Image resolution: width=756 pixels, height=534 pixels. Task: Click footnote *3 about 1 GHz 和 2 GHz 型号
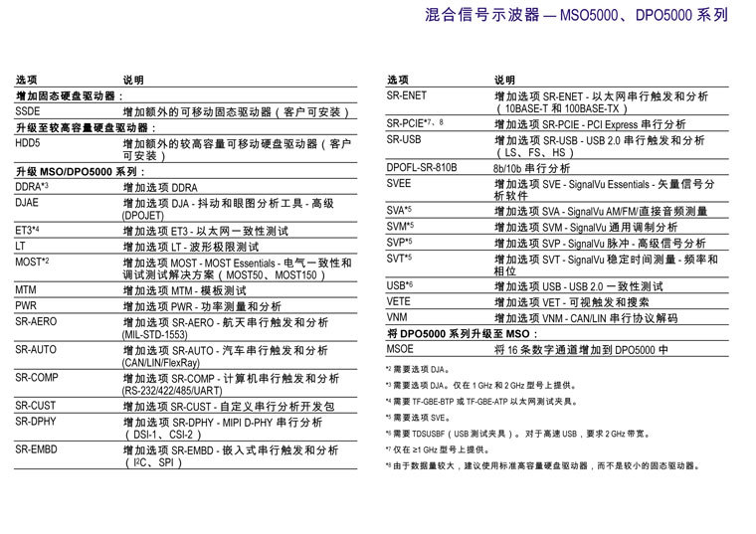(480, 385)
